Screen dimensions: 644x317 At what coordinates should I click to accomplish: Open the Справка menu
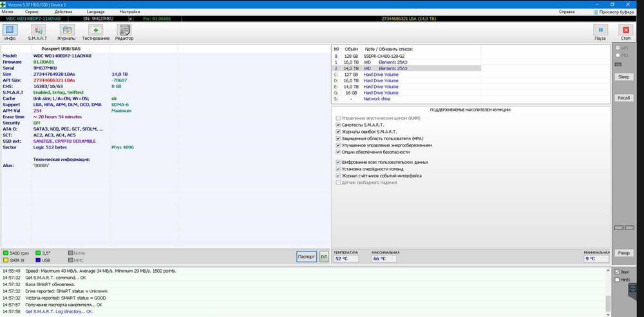pyautogui.click(x=567, y=12)
